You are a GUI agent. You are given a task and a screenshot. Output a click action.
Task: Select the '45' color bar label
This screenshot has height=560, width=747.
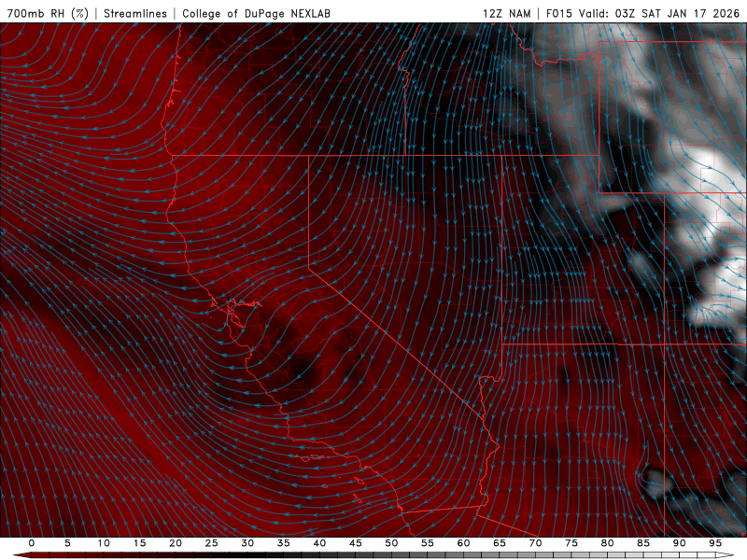pos(356,543)
